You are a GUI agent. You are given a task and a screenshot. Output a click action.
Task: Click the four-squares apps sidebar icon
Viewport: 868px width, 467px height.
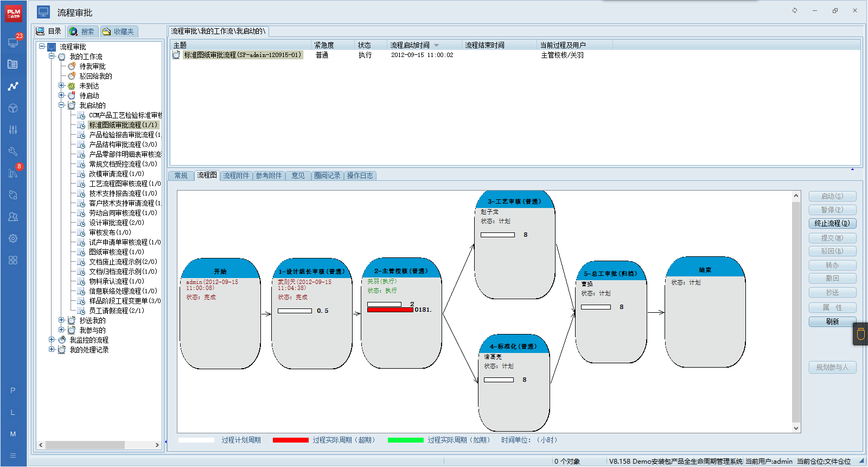pos(13,260)
